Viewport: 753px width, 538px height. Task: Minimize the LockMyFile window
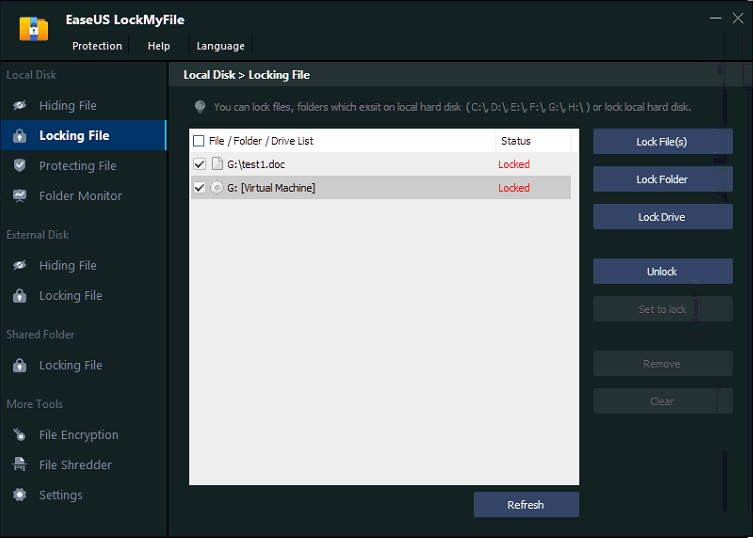click(716, 18)
